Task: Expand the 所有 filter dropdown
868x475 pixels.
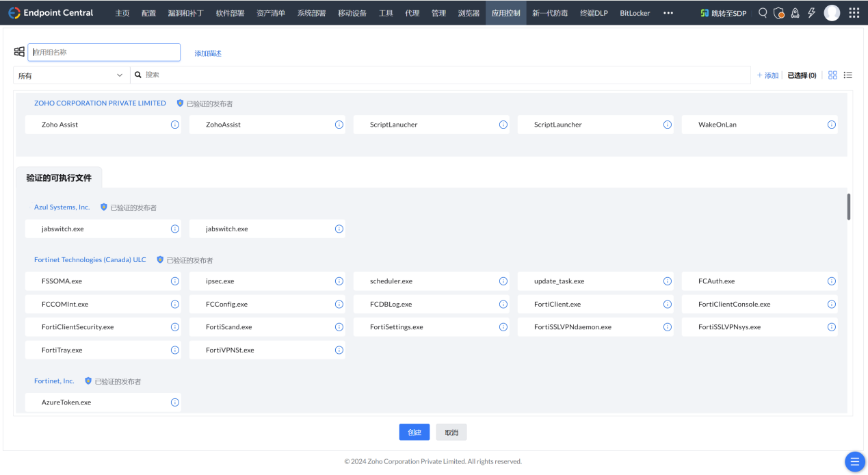Action: pyautogui.click(x=71, y=75)
